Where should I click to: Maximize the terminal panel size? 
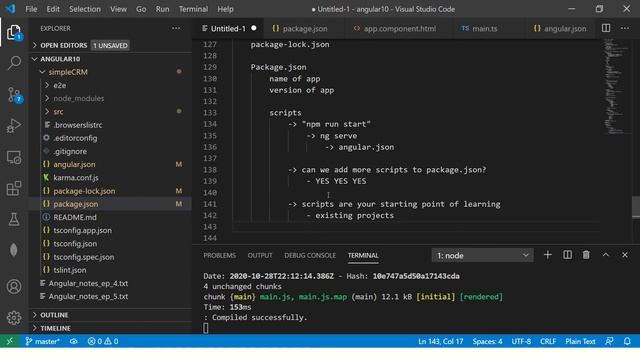point(606,255)
